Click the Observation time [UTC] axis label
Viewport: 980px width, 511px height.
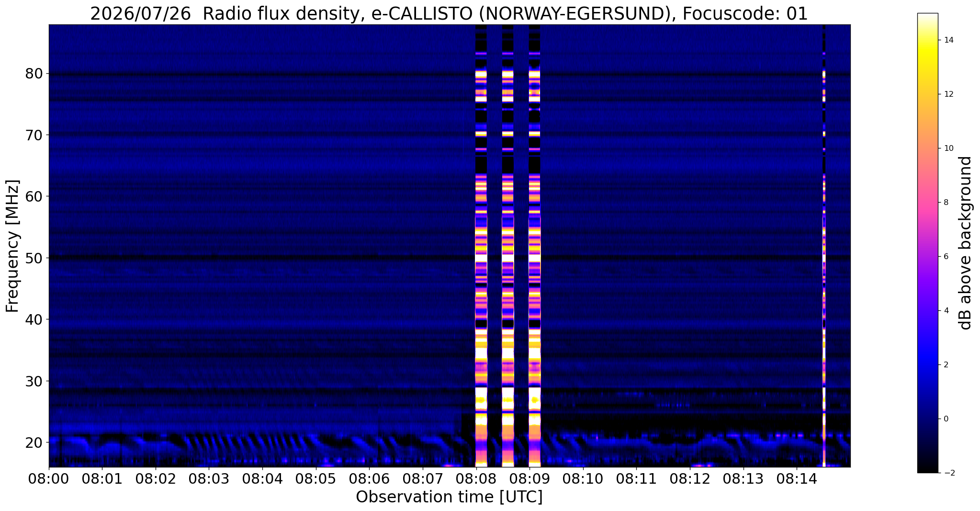click(449, 497)
